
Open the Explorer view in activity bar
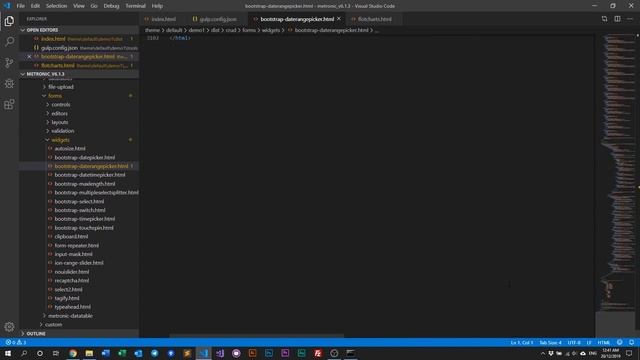(9, 21)
